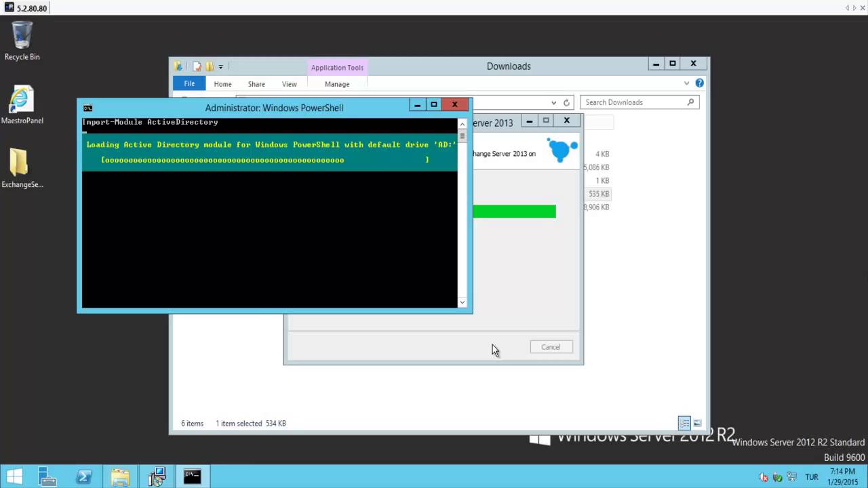Click the PowerShell vertical scrollbar thumb
Viewport: 868px width, 488px height.
tap(462, 136)
